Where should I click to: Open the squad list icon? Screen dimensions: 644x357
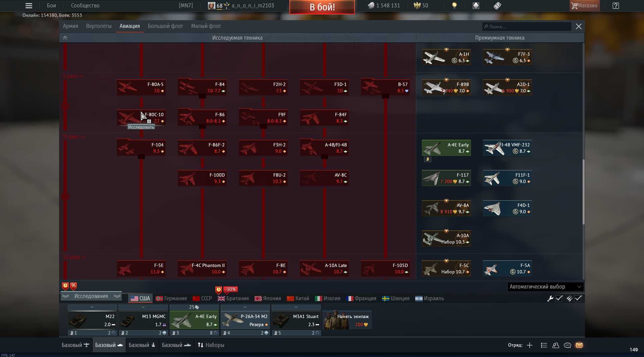(544, 345)
